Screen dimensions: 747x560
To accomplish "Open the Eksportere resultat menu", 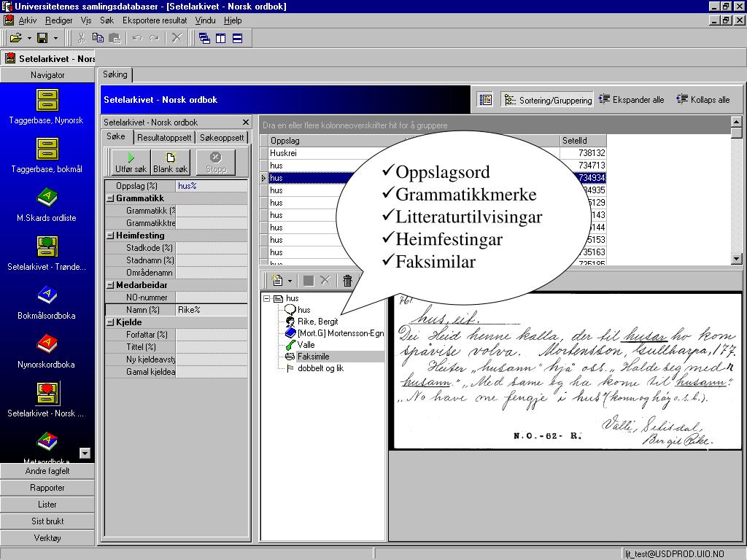I will pos(155,20).
